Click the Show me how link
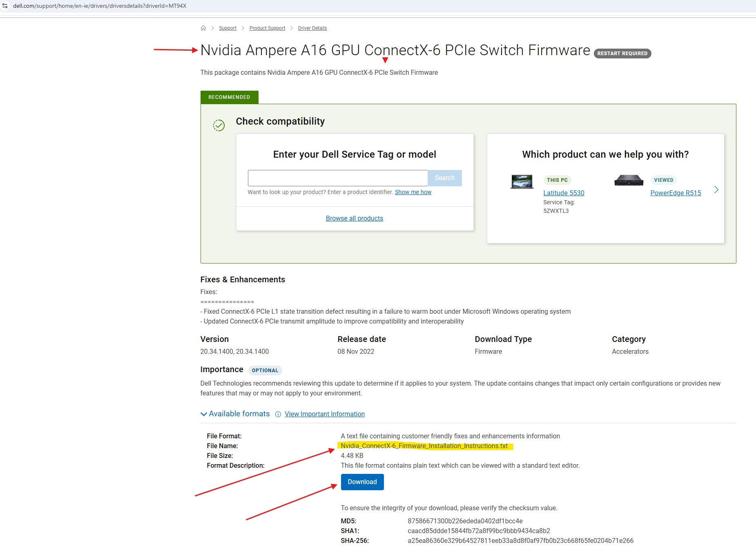The image size is (756, 547). click(413, 192)
